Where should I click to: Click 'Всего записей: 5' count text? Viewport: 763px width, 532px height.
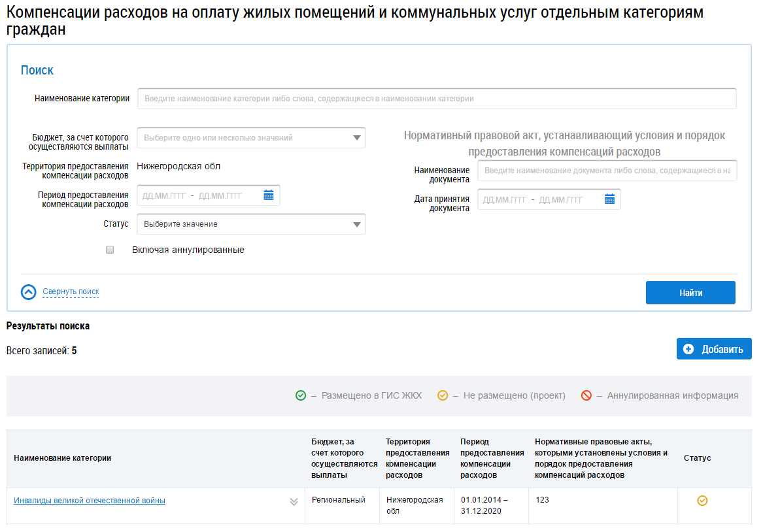point(41,350)
